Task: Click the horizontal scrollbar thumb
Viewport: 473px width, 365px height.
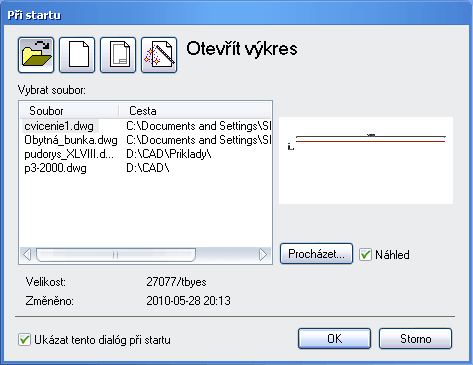Action: pyautogui.click(x=116, y=255)
